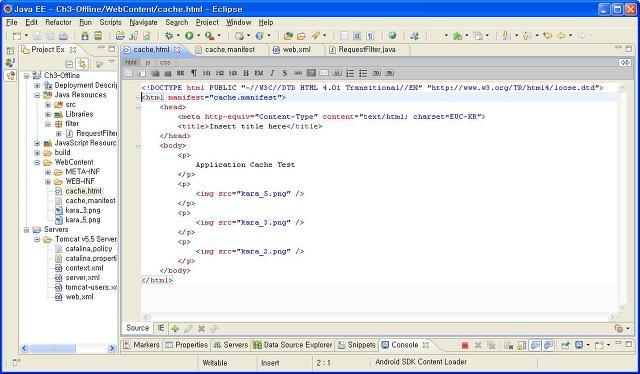Insert hyperlink tag chain icon
640x374 pixels.
pyautogui.click(x=298, y=73)
